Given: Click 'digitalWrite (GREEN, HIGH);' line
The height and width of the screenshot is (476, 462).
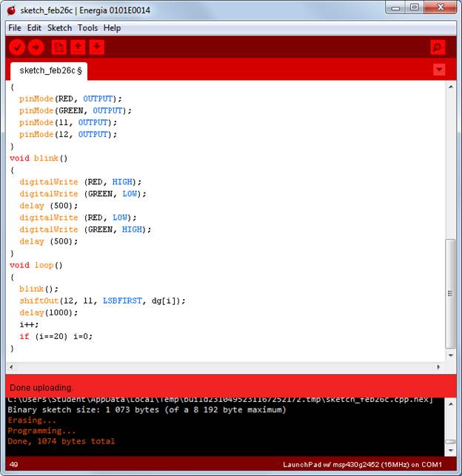Looking at the screenshot, I should (x=85, y=229).
